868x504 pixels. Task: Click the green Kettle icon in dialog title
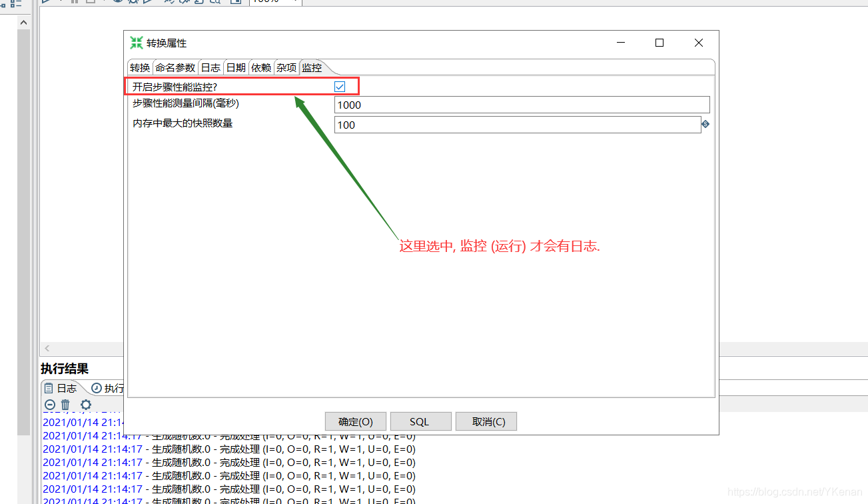(136, 43)
